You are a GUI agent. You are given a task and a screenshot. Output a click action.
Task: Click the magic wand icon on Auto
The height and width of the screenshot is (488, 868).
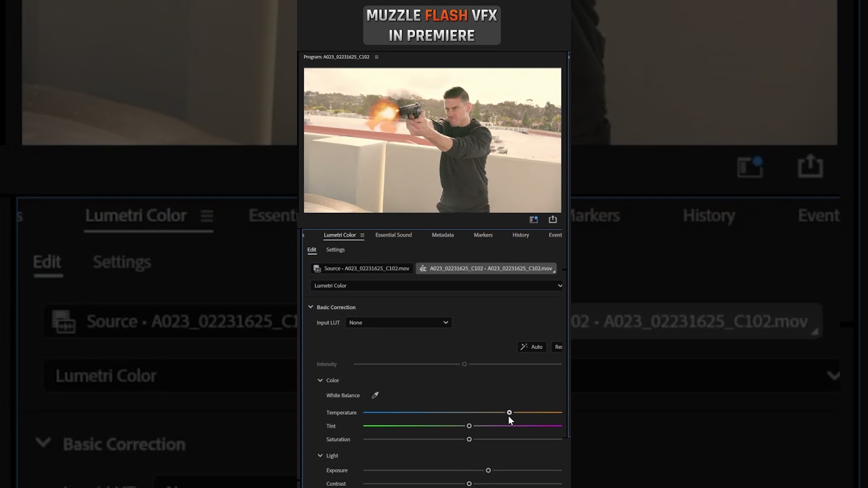tap(524, 347)
